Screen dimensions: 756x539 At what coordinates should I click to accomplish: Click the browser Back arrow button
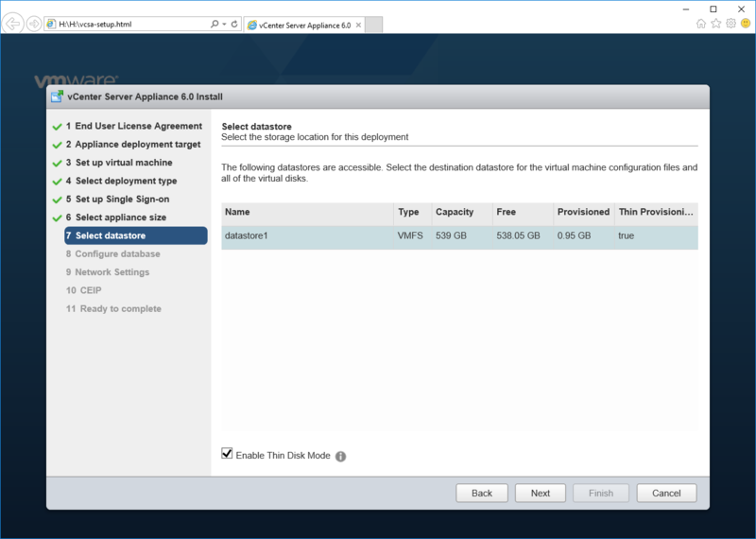pyautogui.click(x=13, y=23)
